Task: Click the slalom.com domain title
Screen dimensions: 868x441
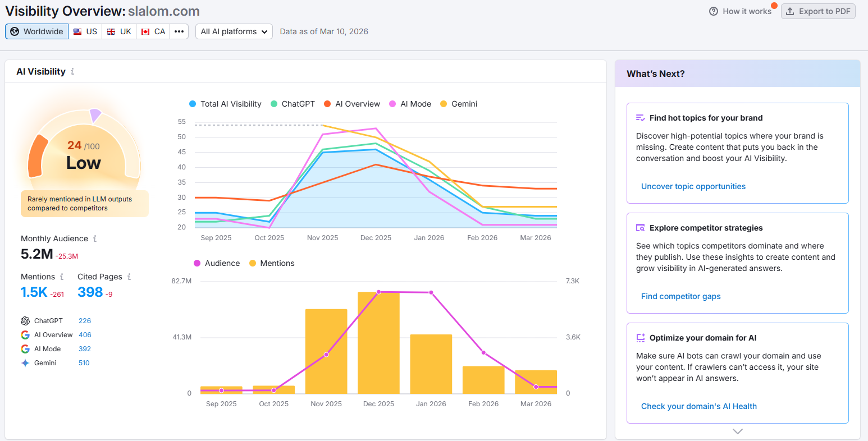Action: coord(164,11)
